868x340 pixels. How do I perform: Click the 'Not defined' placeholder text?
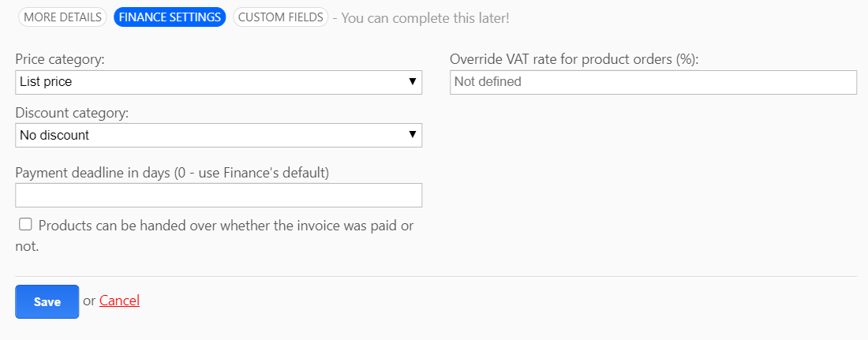coord(488,82)
